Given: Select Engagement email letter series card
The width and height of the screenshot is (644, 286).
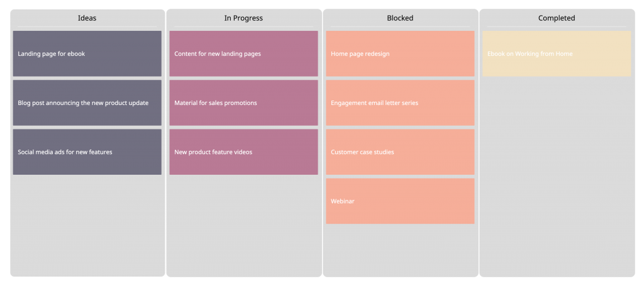Looking at the screenshot, I should click(400, 103).
